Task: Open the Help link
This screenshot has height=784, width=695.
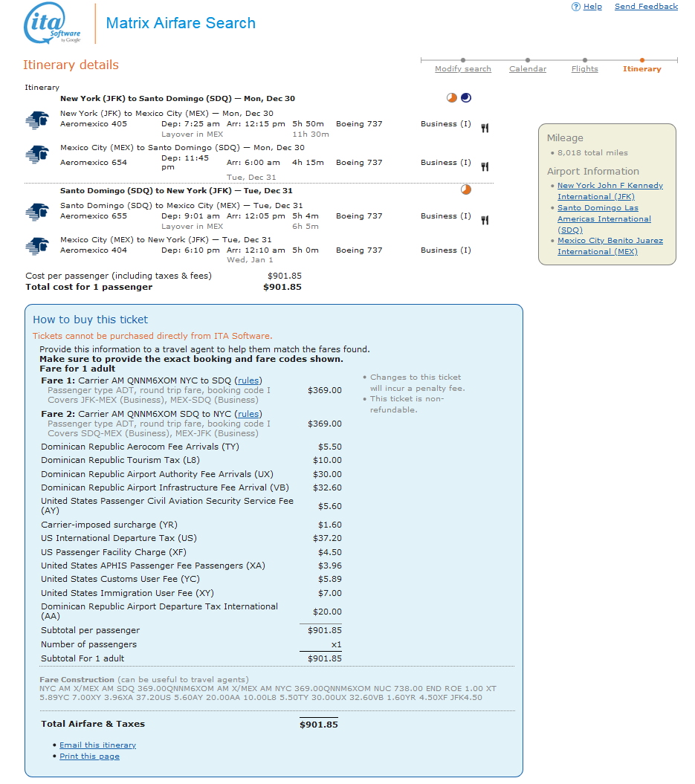Action: pos(592,7)
